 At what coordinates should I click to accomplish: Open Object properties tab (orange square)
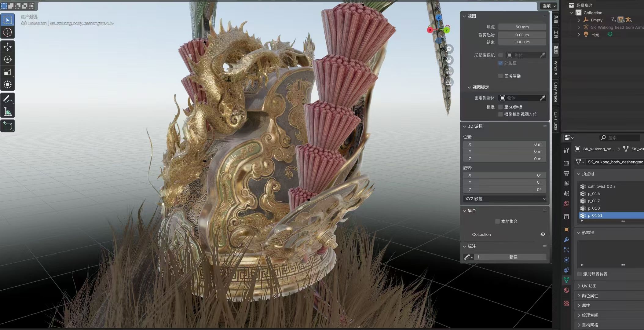point(566,229)
